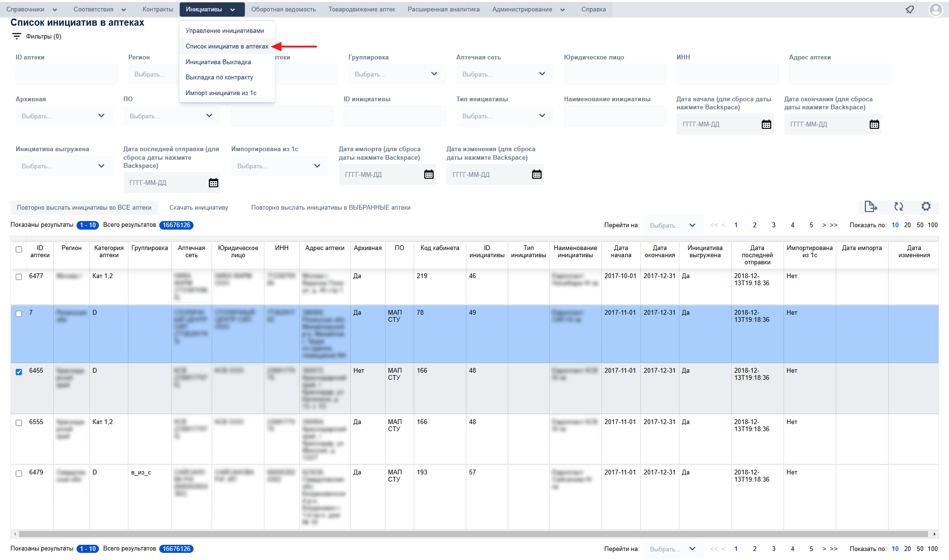Select Импорт инициатив из 1с menu entry

pyautogui.click(x=221, y=93)
